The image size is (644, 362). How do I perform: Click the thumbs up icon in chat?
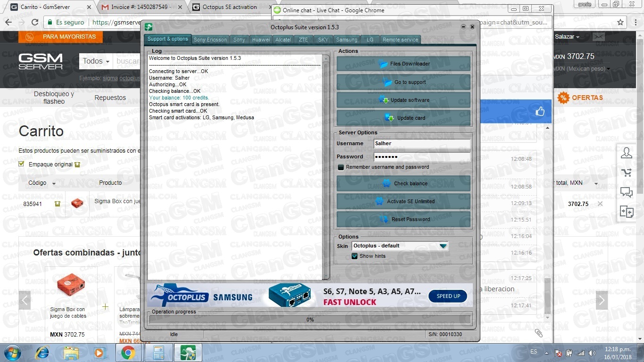tap(540, 111)
